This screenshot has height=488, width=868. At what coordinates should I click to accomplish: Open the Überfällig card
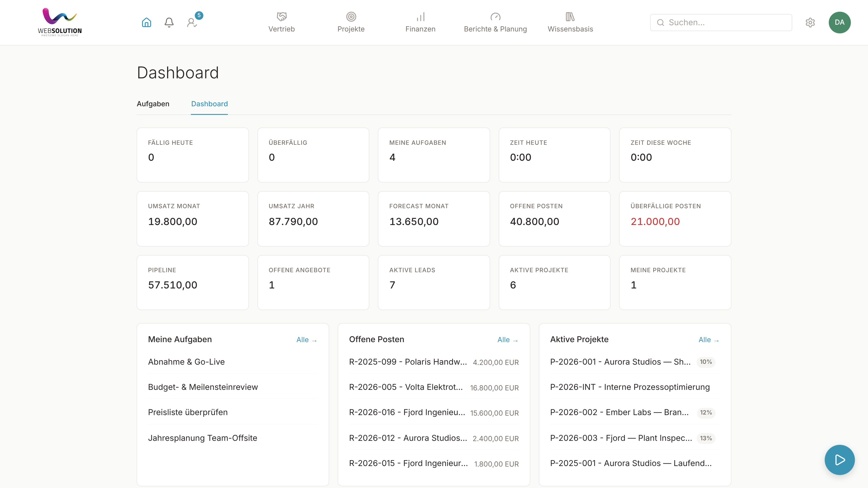313,155
